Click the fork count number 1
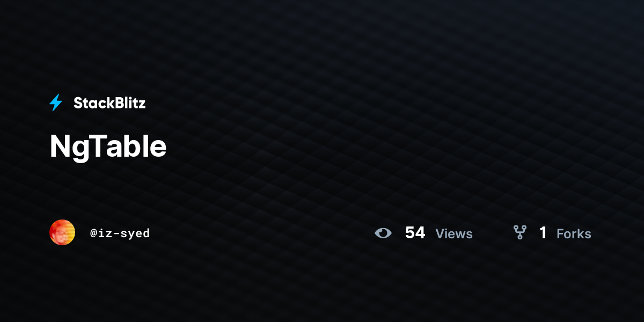644x322 pixels. 543,233
